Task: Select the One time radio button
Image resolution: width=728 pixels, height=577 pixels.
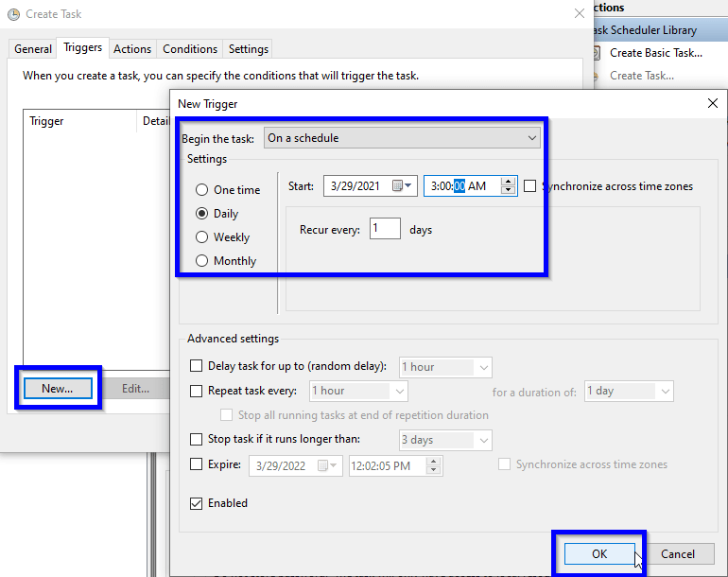Action: pyautogui.click(x=201, y=190)
